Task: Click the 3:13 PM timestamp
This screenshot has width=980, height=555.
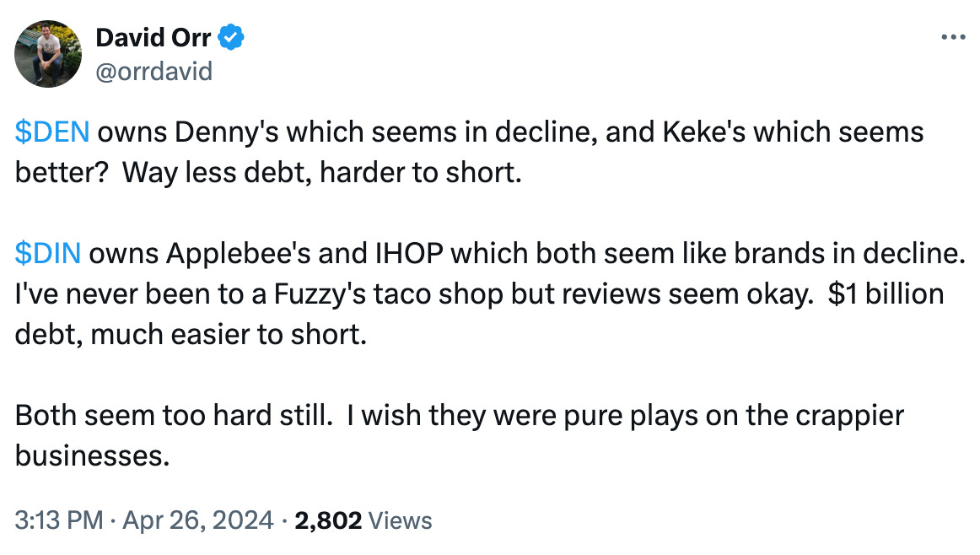Action: pos(59,520)
